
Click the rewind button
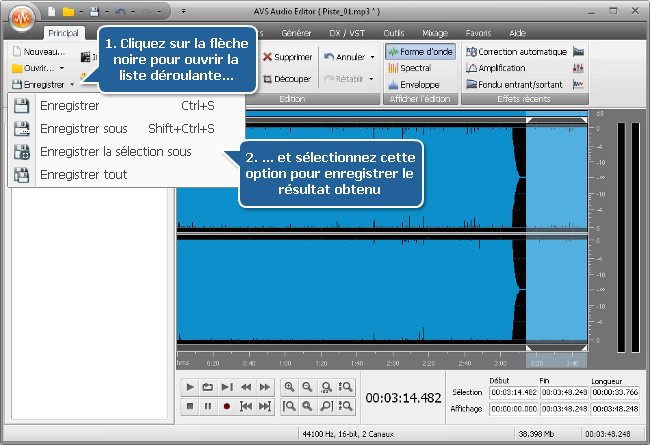pyautogui.click(x=246, y=387)
